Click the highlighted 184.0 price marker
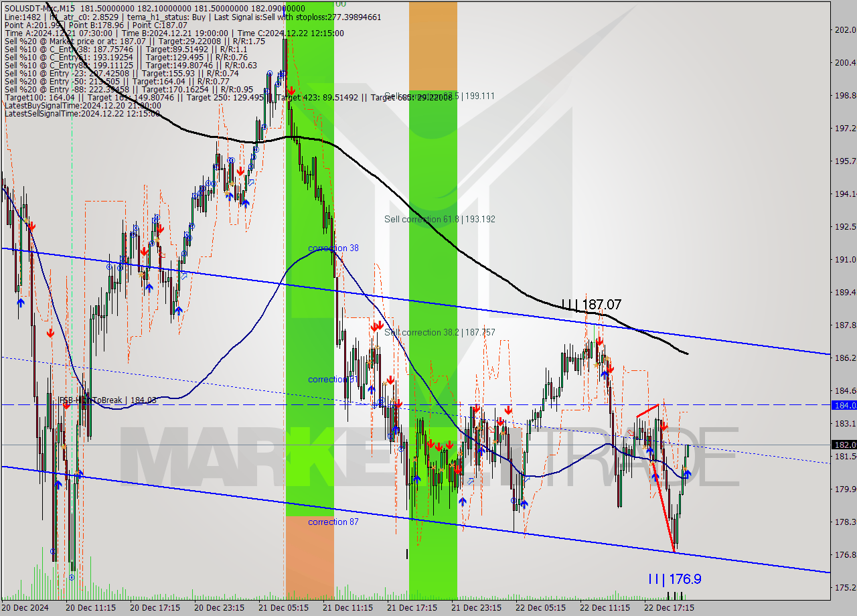 pos(844,405)
